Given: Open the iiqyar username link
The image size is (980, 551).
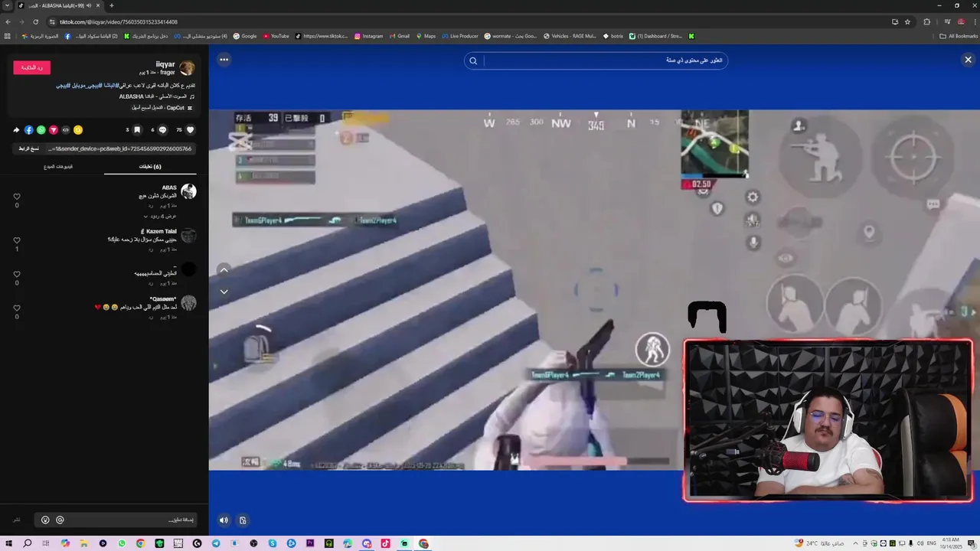Looking at the screenshot, I should (x=165, y=64).
